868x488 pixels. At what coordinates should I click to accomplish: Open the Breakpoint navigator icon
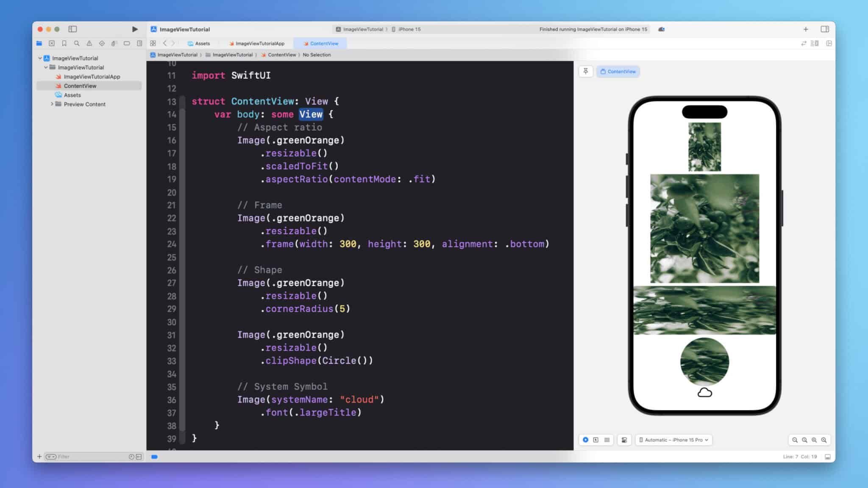click(x=127, y=43)
